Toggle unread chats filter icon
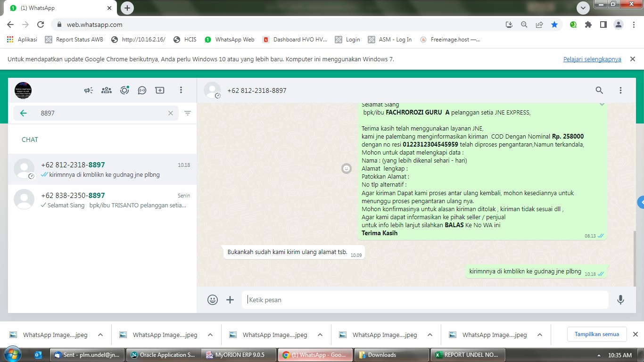The width and height of the screenshot is (644, 362). tap(188, 113)
